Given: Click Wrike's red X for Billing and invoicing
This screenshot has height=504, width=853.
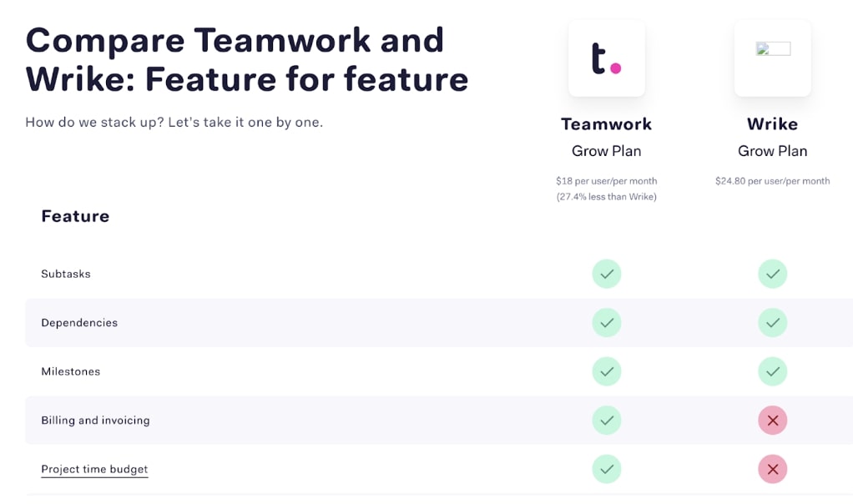Looking at the screenshot, I should (x=773, y=421).
